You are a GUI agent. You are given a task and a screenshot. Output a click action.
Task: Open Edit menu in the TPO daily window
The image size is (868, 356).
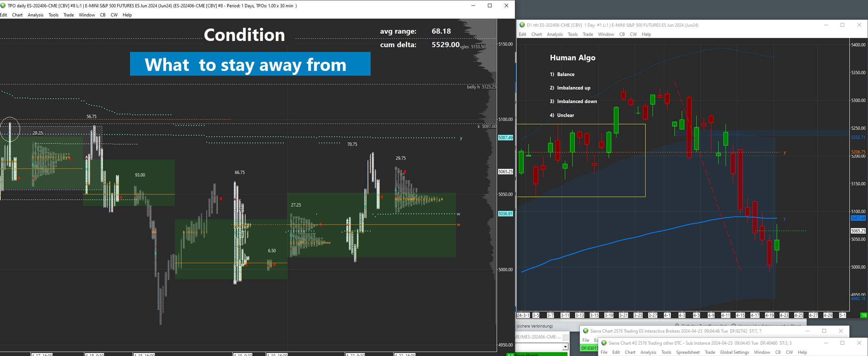tap(4, 15)
